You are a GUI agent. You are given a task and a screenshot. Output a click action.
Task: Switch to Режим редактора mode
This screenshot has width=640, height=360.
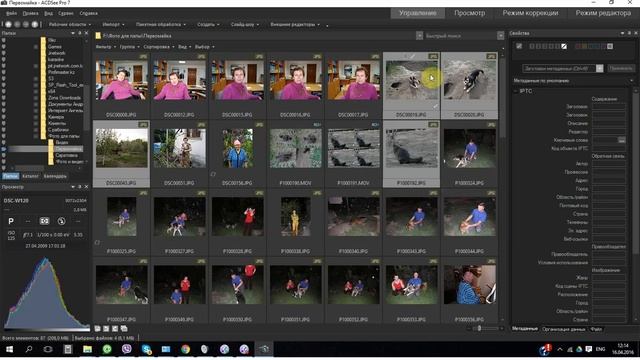pyautogui.click(x=603, y=13)
